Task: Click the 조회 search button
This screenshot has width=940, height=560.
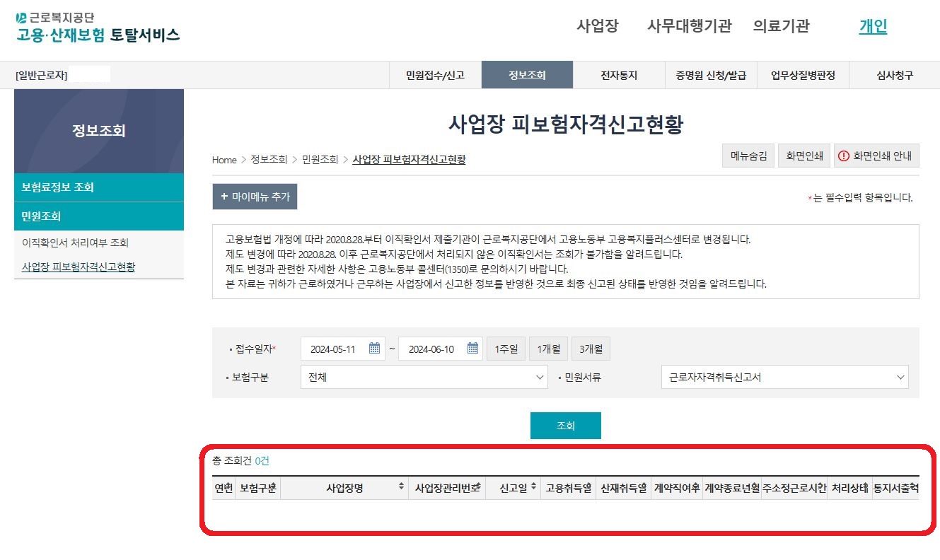Action: [x=565, y=426]
